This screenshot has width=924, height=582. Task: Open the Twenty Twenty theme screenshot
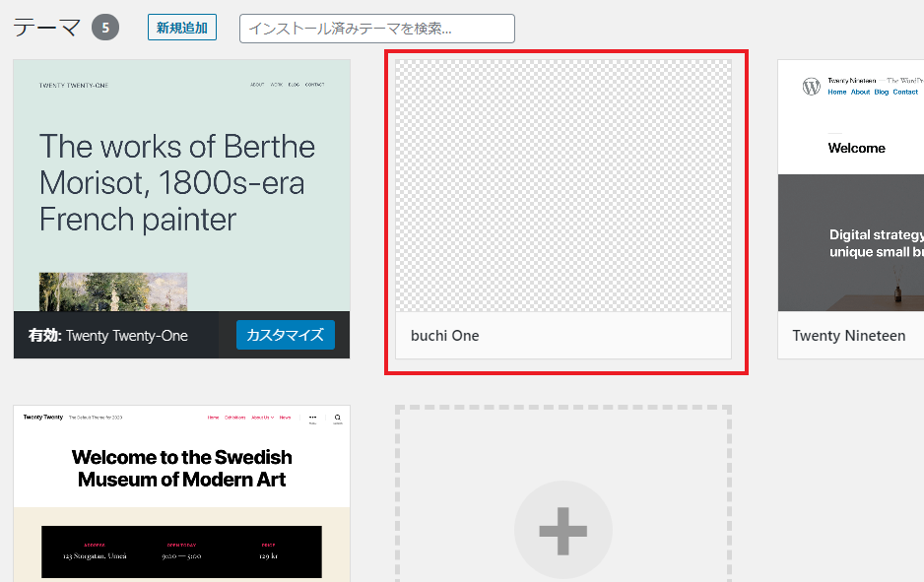pos(181,493)
